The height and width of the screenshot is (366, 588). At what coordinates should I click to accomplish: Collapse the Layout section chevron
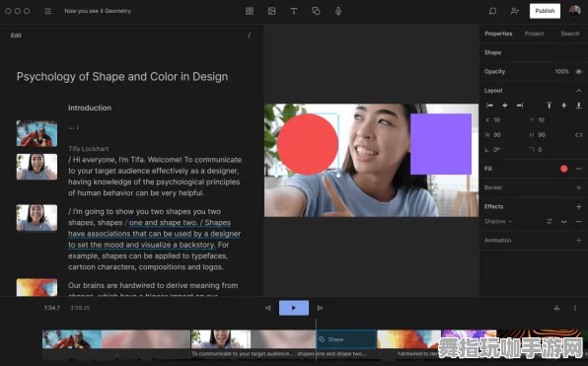[x=578, y=91]
